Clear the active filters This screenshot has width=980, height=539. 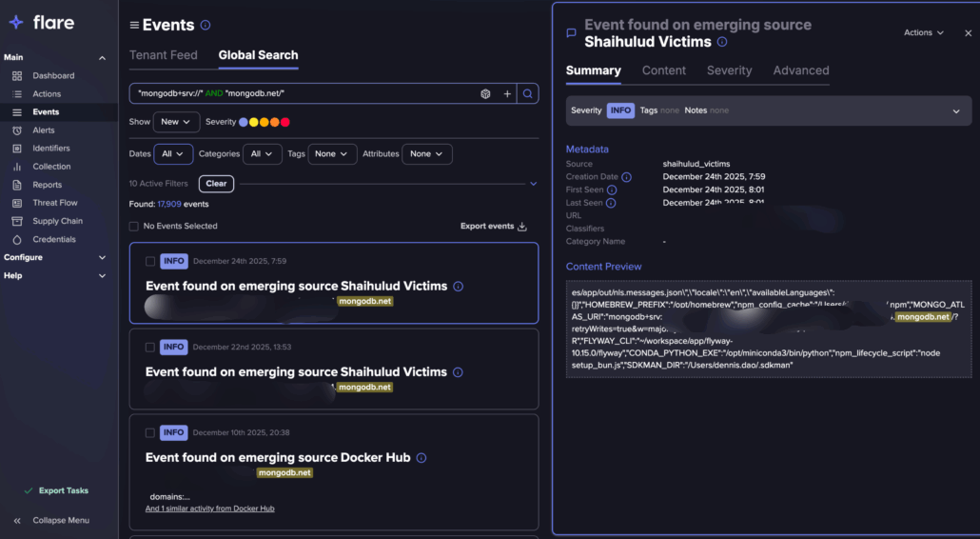pos(216,184)
